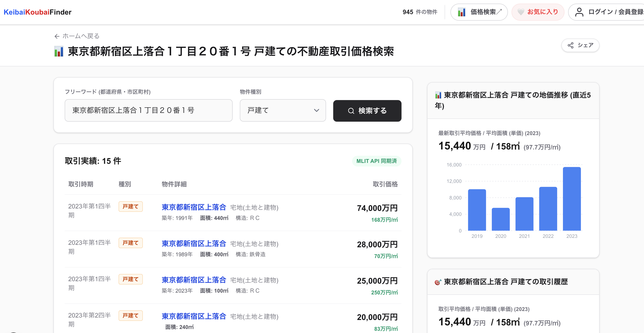Click the bar chart icon in 価格検索
The height and width of the screenshot is (333, 644).
pyautogui.click(x=461, y=12)
